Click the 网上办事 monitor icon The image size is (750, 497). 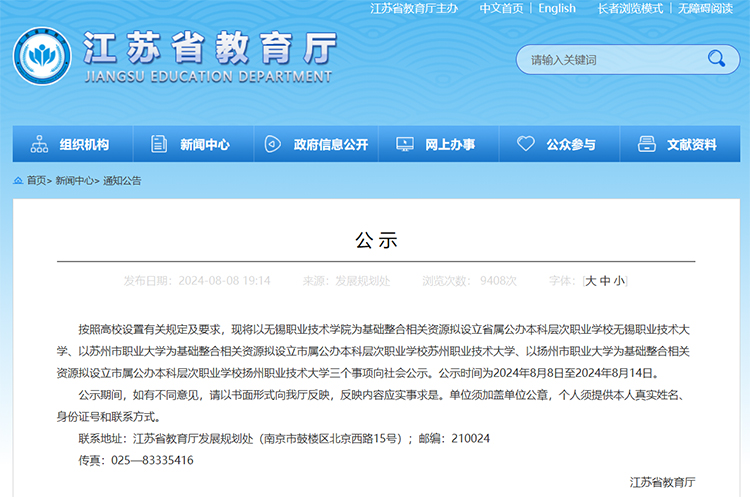pyautogui.click(x=404, y=144)
